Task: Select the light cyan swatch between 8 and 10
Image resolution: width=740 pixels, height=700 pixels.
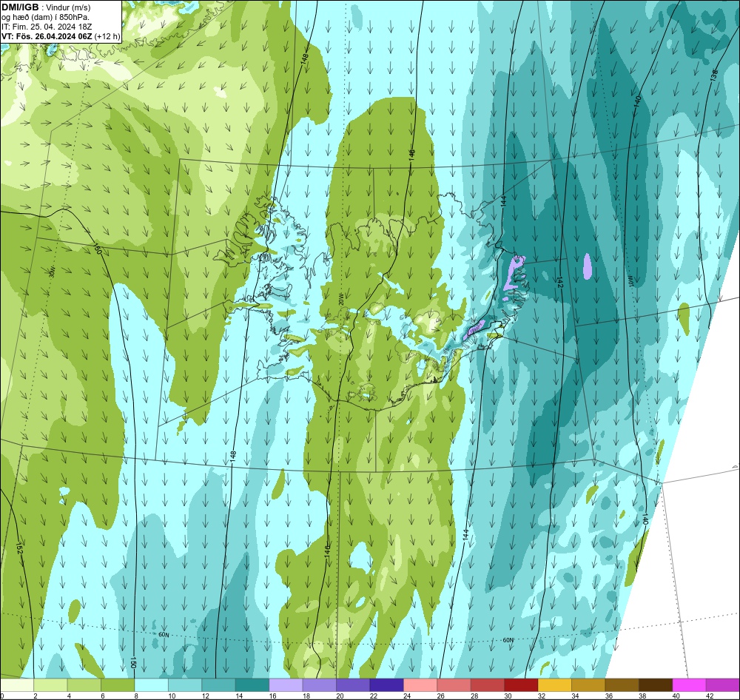Action: 151,685
